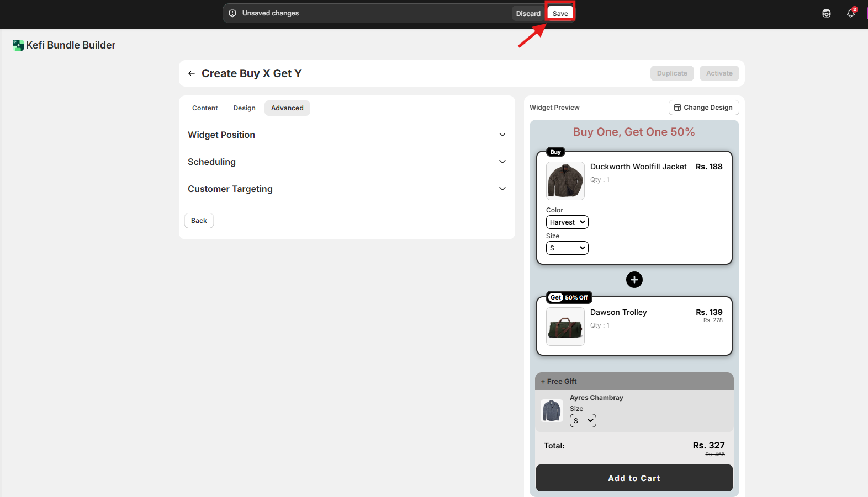Click the Dawson Trolley bag image
This screenshot has height=497, width=868.
565,327
